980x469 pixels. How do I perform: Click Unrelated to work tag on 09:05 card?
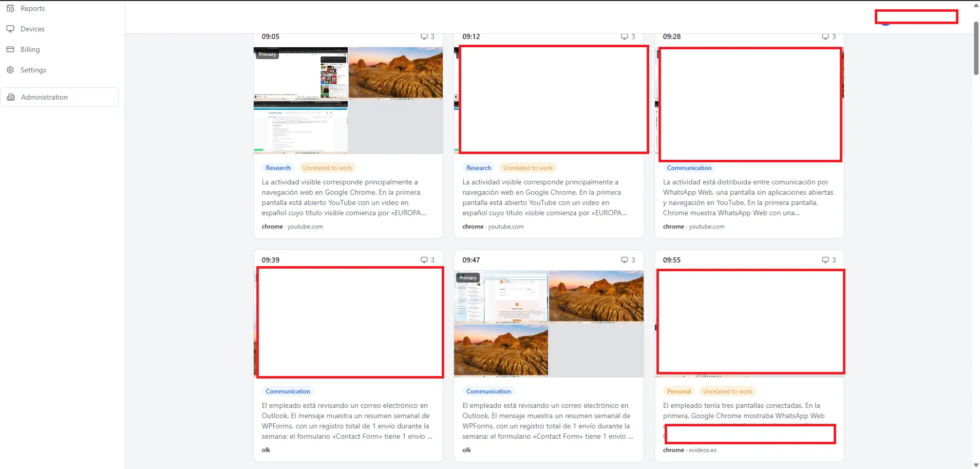pyautogui.click(x=327, y=168)
